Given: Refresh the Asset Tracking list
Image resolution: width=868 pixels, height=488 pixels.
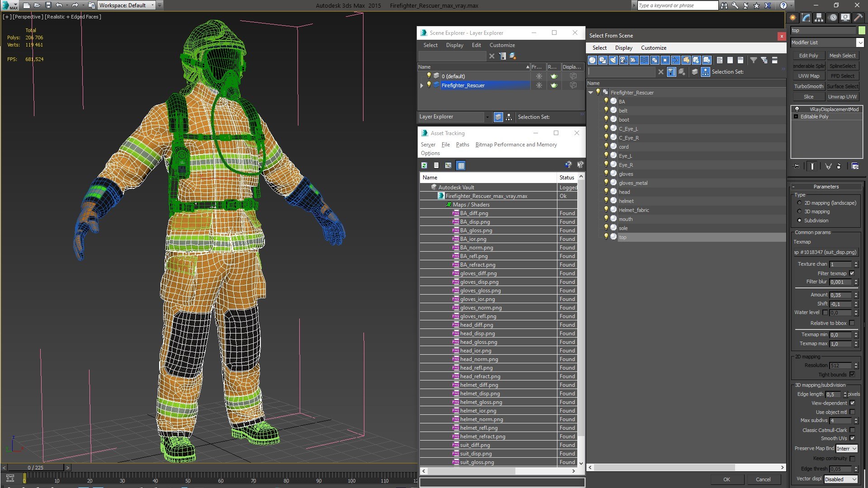Looking at the screenshot, I should coord(424,165).
